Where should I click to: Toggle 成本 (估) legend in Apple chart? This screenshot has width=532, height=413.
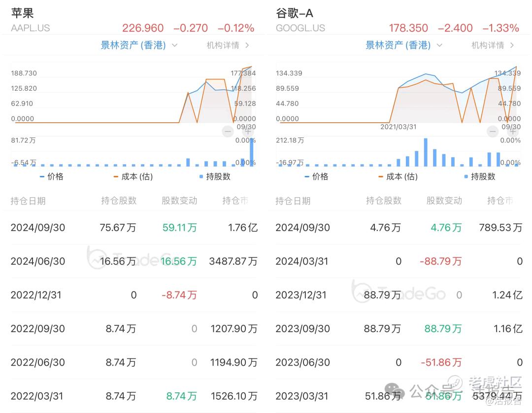tap(133, 176)
